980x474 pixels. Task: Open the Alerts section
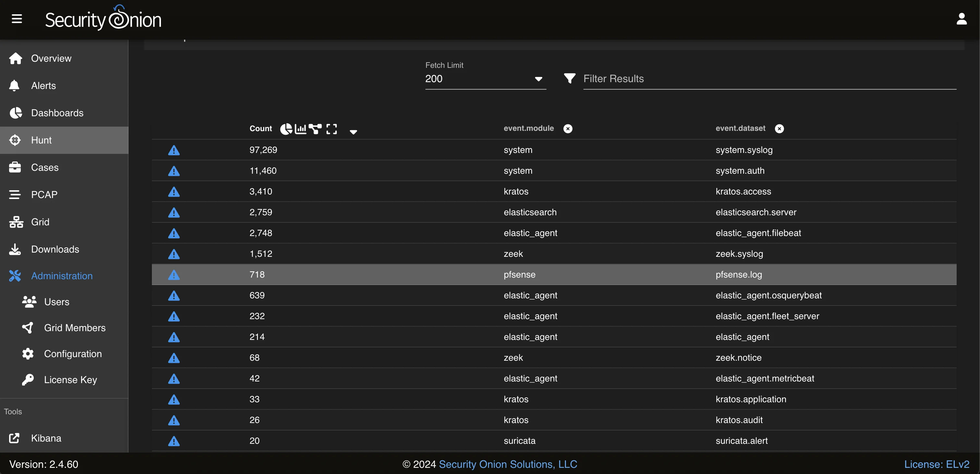64,86
